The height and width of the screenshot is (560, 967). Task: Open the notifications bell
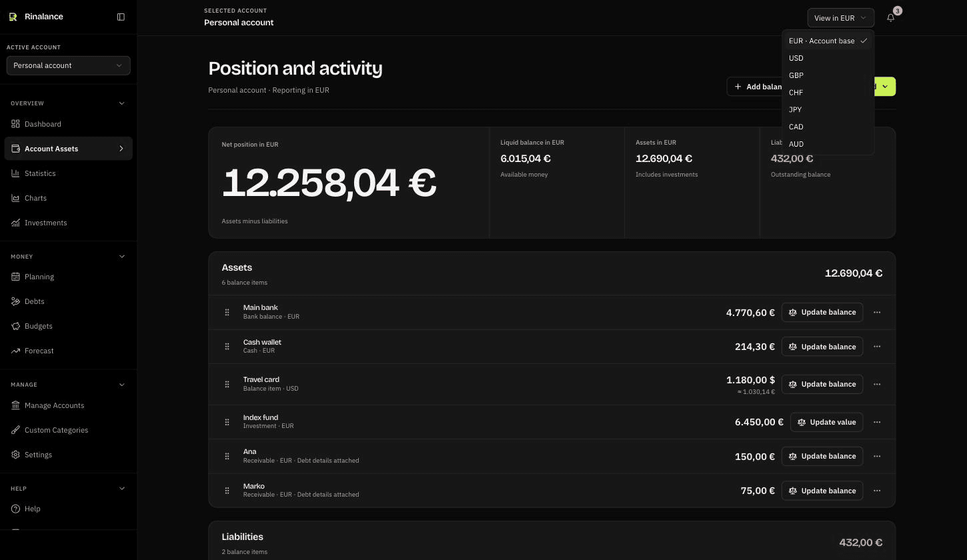[890, 18]
